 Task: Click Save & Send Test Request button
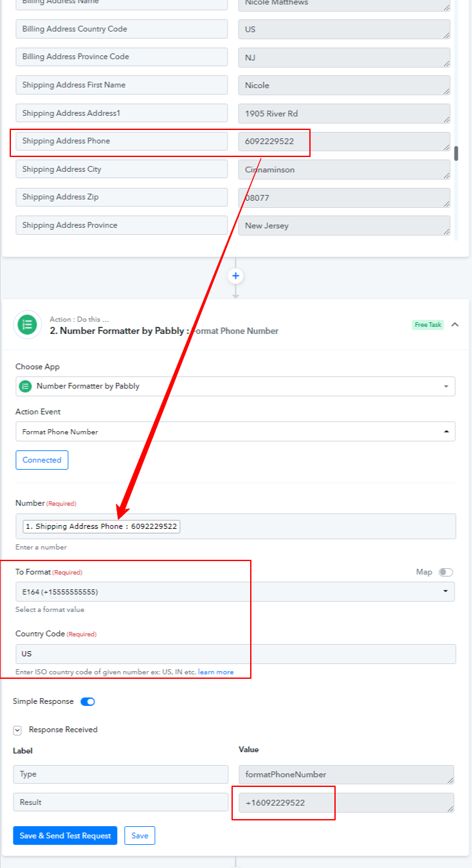65,836
